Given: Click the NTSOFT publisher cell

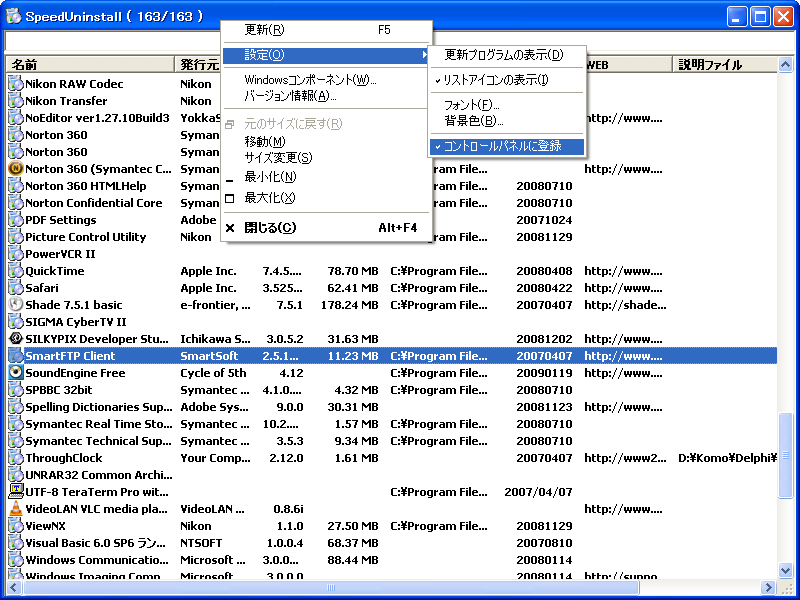Looking at the screenshot, I should pos(201,543).
